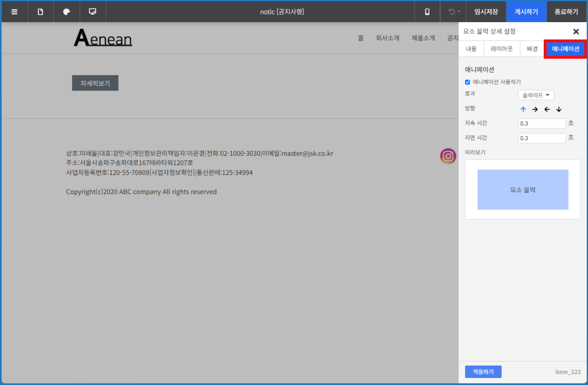Click the Instagram icon in footer
Image resolution: width=588 pixels, height=385 pixels.
click(448, 156)
